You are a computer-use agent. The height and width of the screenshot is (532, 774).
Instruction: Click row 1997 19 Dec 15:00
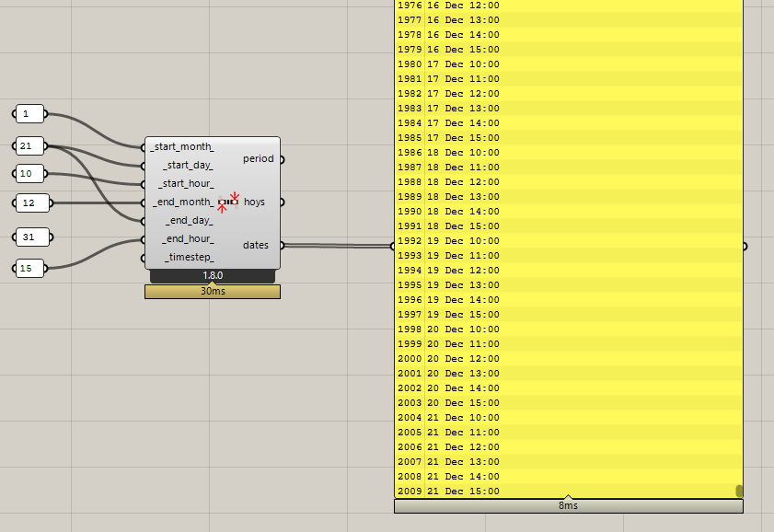pos(569,315)
